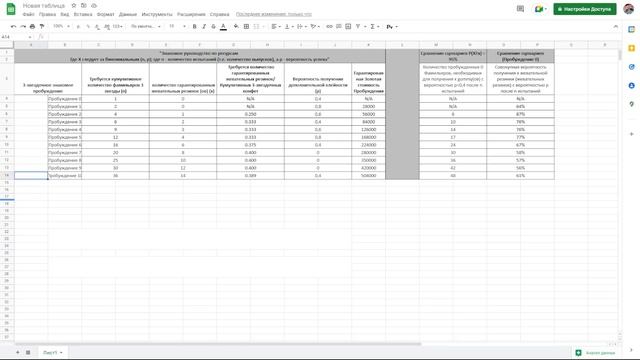The height and width of the screenshot is (360, 640).
Task: Open text wrapping dropdown
Action: pos(301,27)
